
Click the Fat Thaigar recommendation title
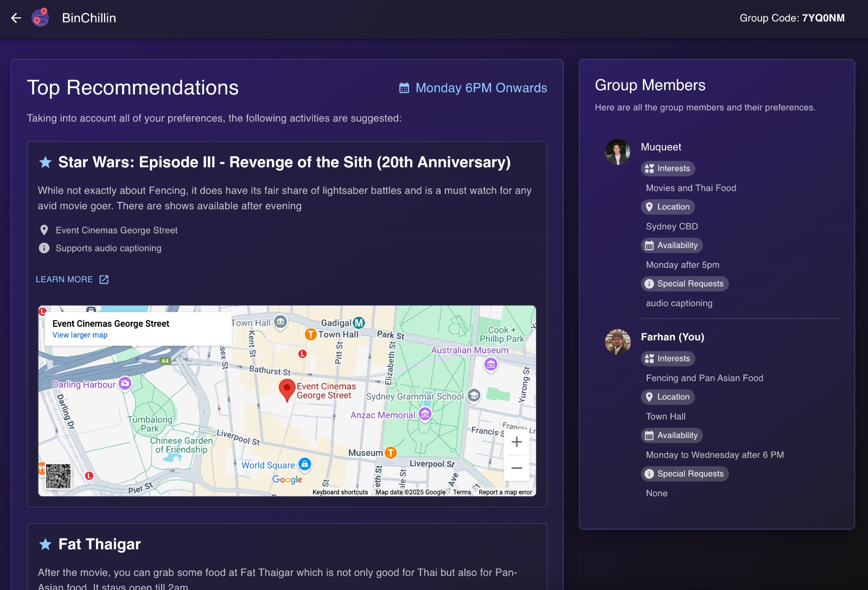[99, 544]
